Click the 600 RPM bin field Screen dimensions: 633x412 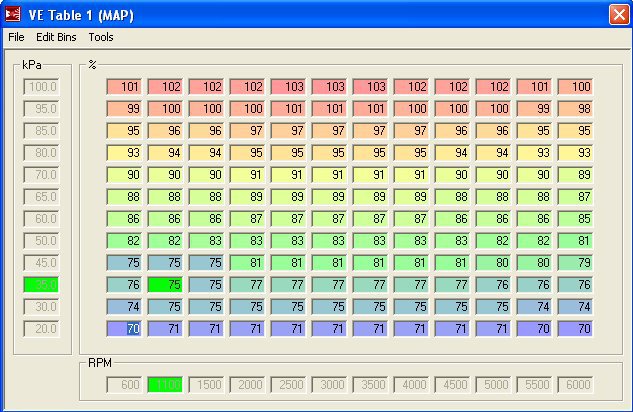coord(123,384)
